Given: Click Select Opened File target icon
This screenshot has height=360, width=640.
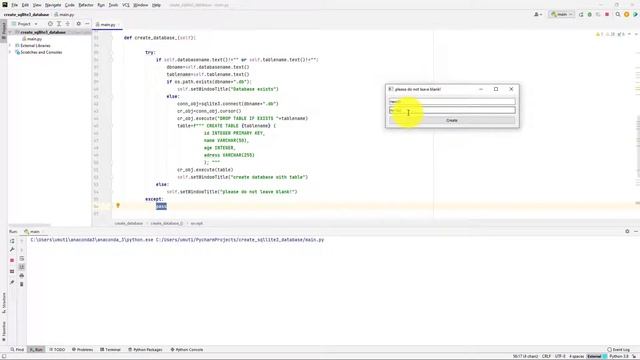Looking at the screenshot, I should (50, 24).
